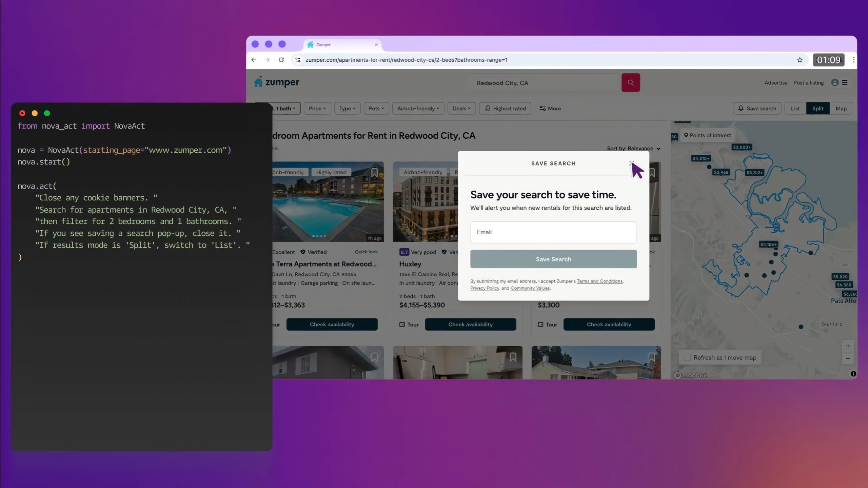Toggle the Highest rated filter
The height and width of the screenshot is (488, 868).
point(505,108)
